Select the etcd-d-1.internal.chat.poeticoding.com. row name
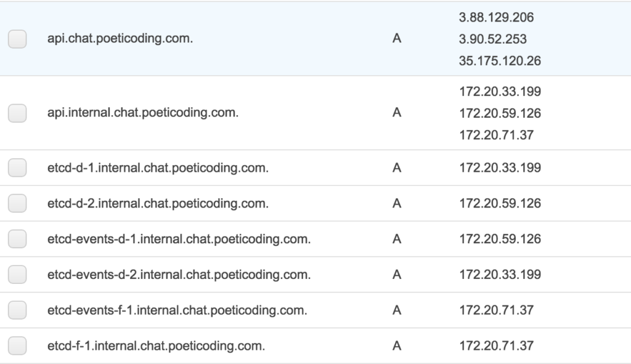 (158, 168)
